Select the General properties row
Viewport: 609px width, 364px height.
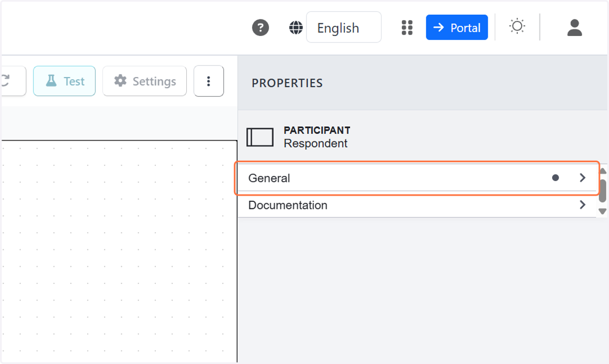pyautogui.click(x=417, y=178)
